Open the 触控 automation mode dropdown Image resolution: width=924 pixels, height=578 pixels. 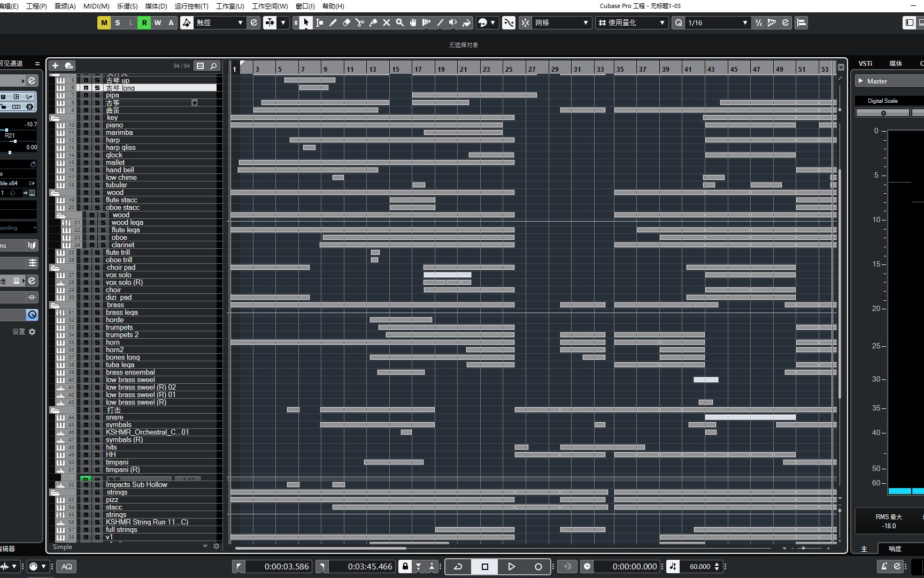click(x=219, y=22)
